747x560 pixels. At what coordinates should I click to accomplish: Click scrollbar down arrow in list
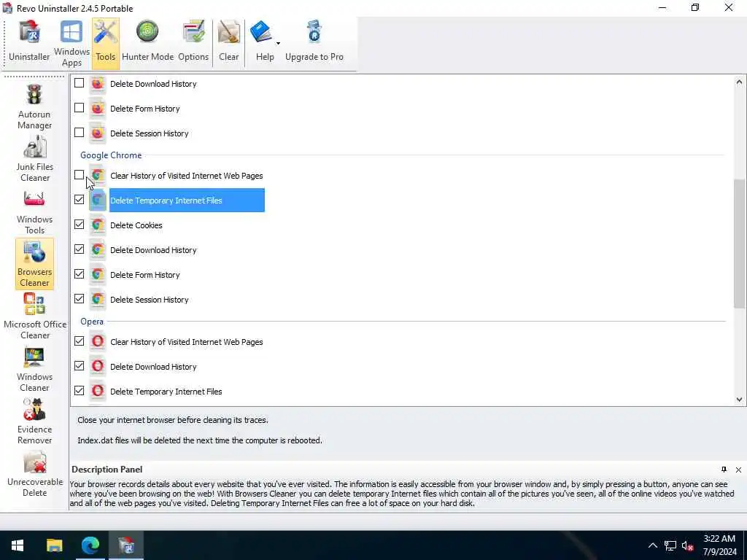point(739,400)
